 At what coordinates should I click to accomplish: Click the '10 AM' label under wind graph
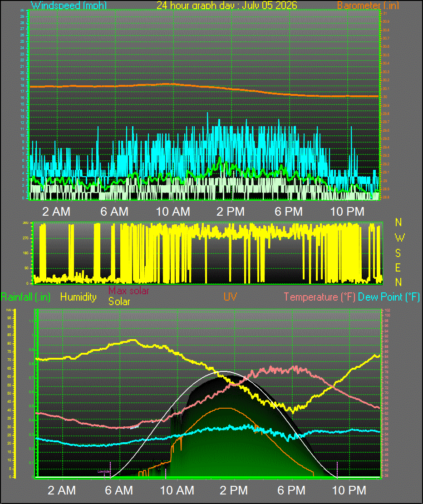173,212
